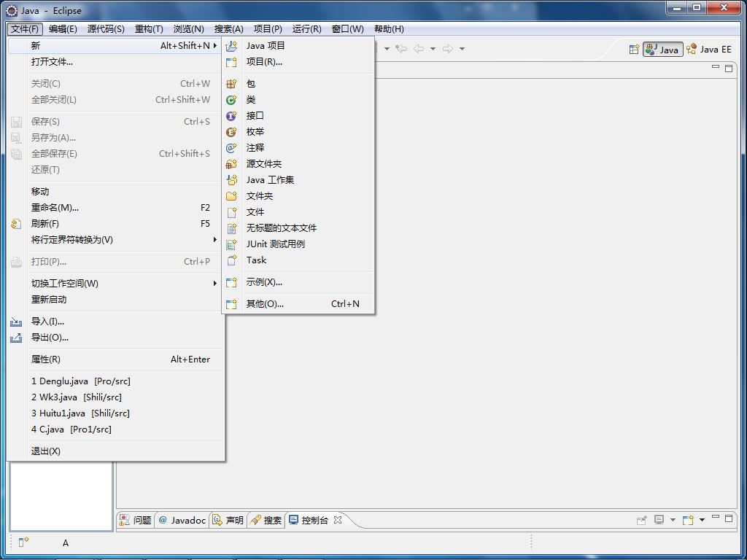The image size is (747, 560).
Task: Create a new Java 项目 from the submenu
Action: pyautogui.click(x=298, y=46)
